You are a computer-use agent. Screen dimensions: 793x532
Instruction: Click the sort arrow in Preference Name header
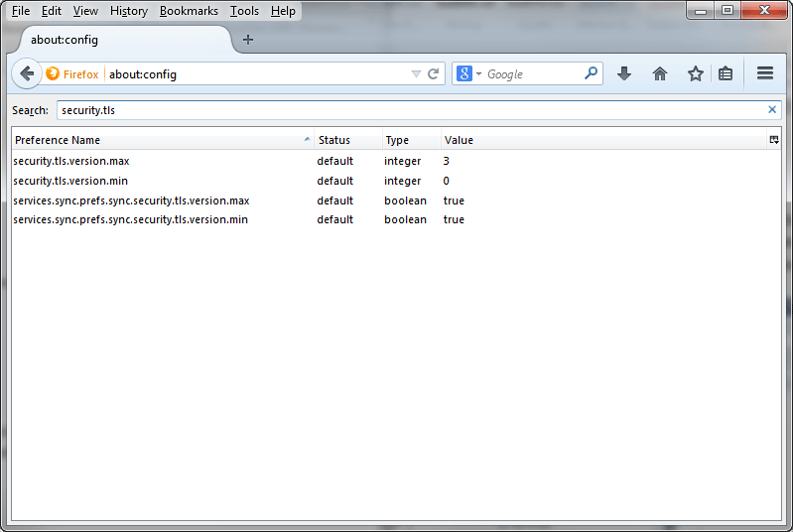coord(307,140)
